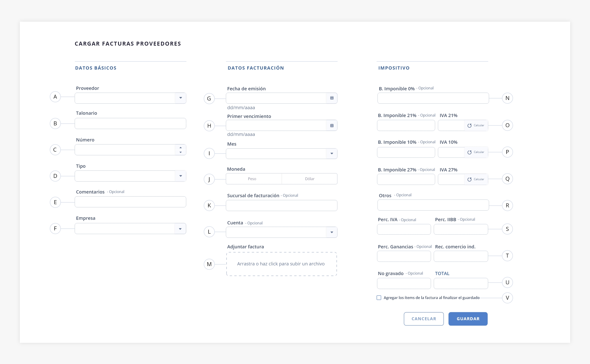The image size is (590, 364).
Task: Focus the B. Imponible 0% field
Action: (x=433, y=98)
